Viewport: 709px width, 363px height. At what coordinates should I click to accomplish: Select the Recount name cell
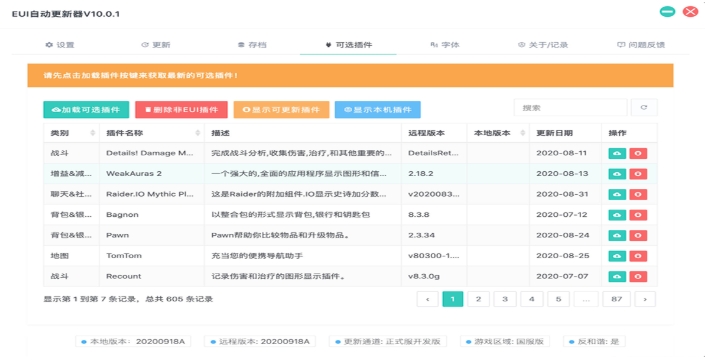click(151, 276)
